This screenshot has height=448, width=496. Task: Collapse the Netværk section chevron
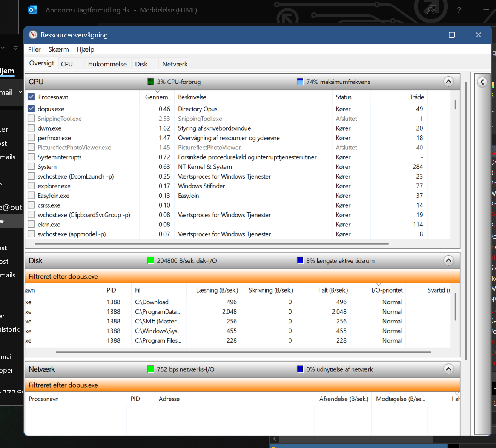click(x=448, y=369)
